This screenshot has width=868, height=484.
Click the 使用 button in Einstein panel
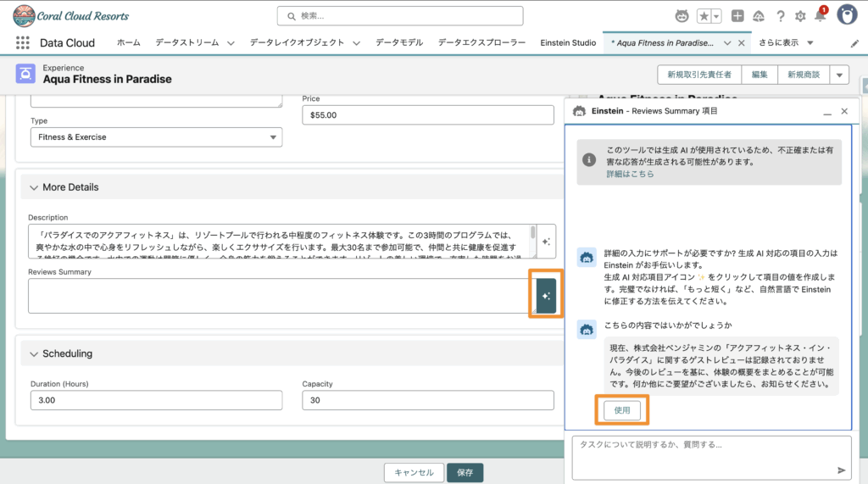tap(621, 411)
